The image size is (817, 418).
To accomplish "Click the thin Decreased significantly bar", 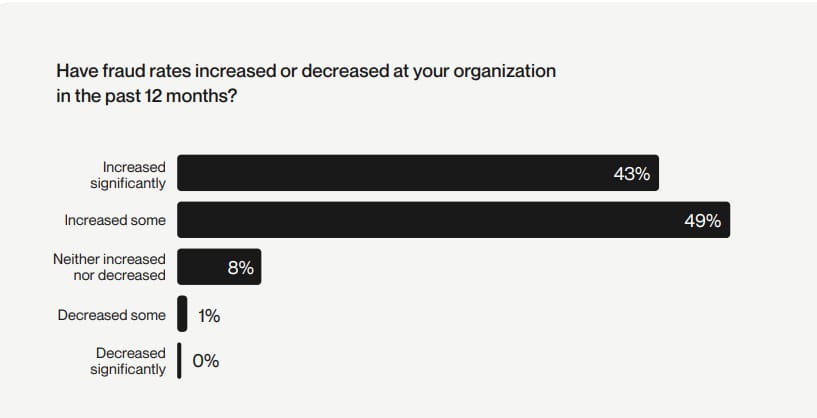I will tap(179, 361).
